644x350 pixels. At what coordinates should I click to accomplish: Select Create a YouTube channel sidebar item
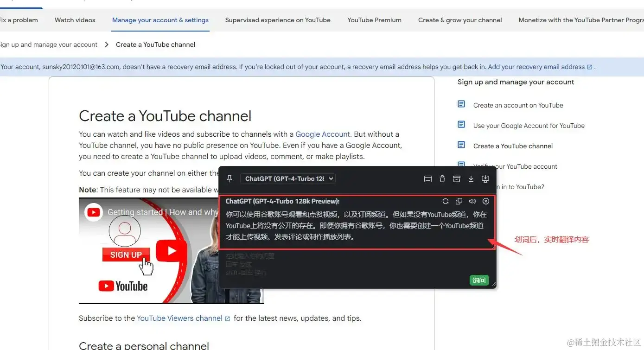click(x=513, y=146)
